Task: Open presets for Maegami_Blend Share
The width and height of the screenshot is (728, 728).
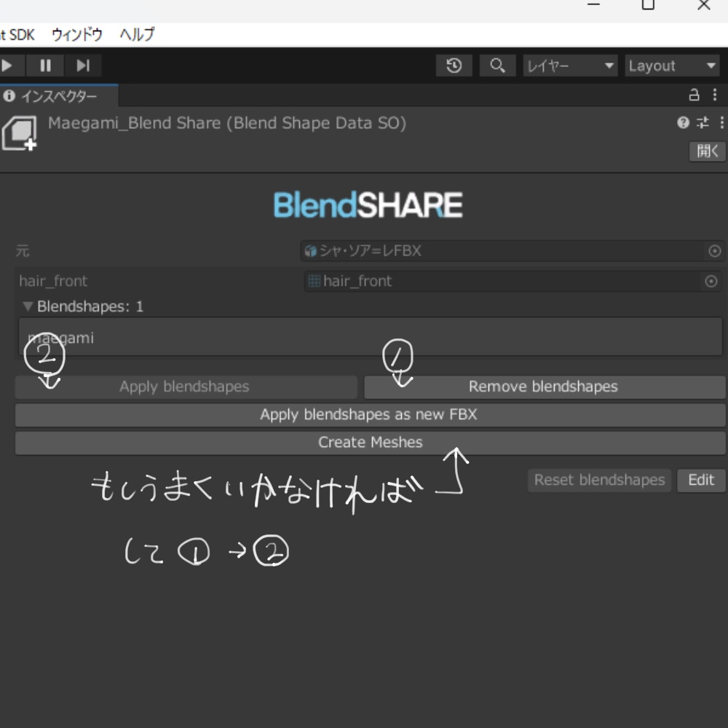Action: (700, 122)
